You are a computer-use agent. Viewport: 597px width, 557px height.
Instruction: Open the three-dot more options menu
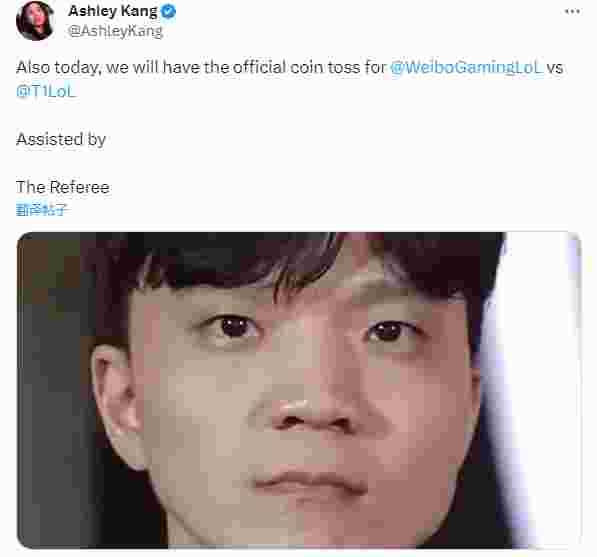pyautogui.click(x=572, y=12)
